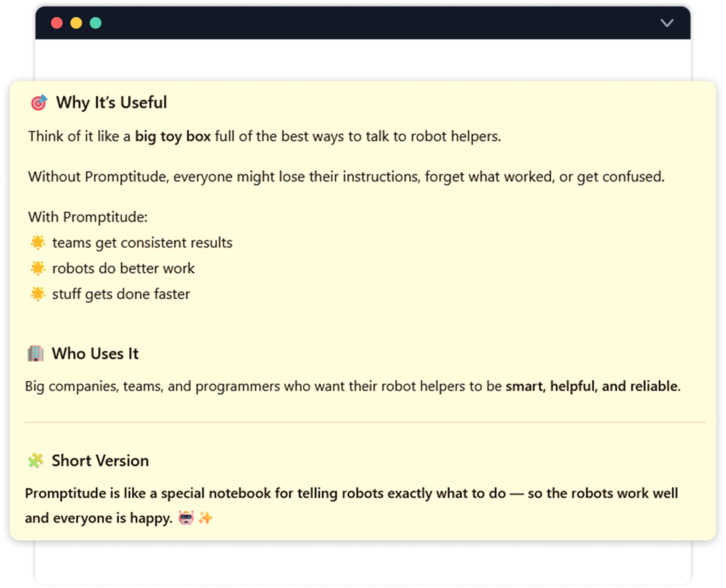Select the Short Version heading
Viewport: 726px width, 588px height.
click(100, 461)
